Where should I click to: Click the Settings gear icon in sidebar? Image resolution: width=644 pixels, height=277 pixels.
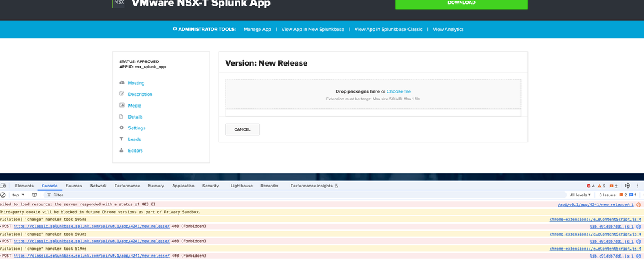pos(122,128)
